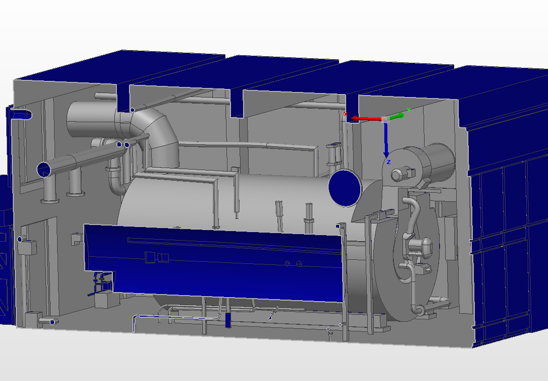Select the blue circular opening on the boiler shell
548x381 pixels.
(x=345, y=188)
